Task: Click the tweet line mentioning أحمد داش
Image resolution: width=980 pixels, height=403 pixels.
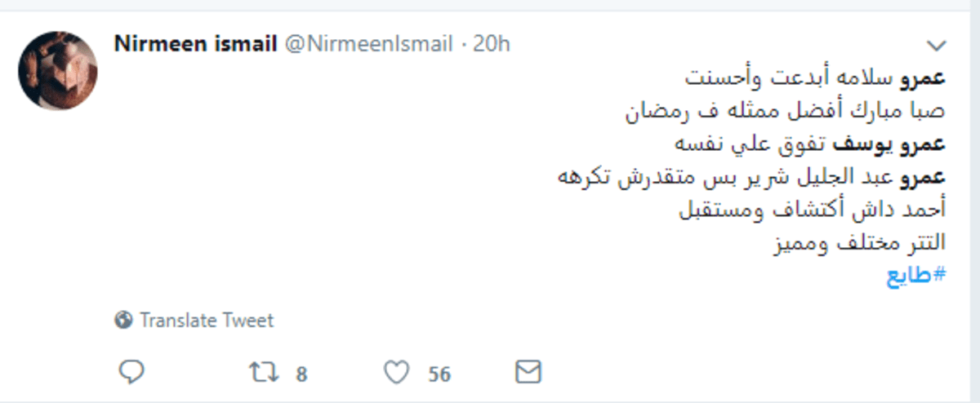Action: [813, 210]
